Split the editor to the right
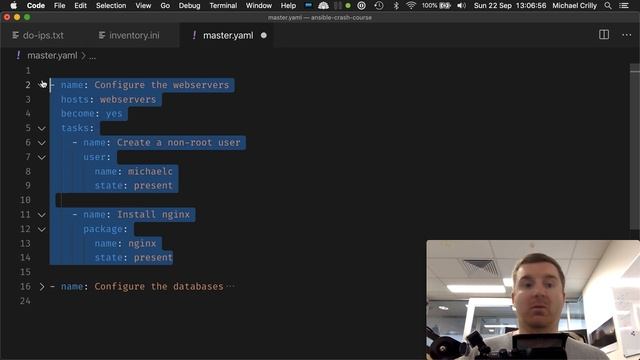The height and width of the screenshot is (360, 640). (604, 35)
